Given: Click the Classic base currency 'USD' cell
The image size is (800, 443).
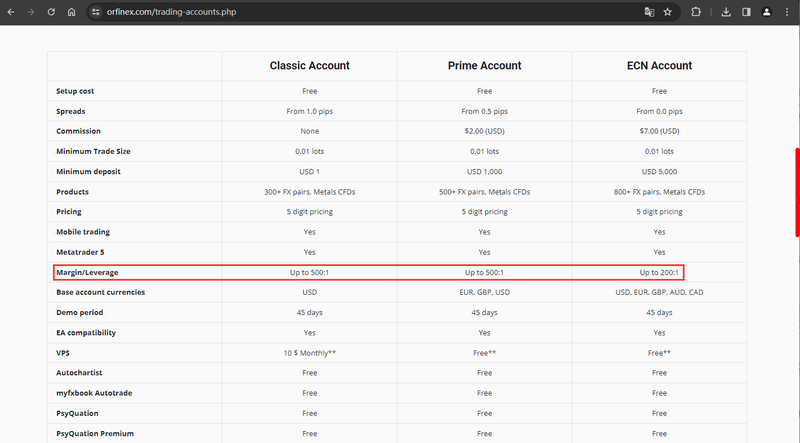Looking at the screenshot, I should pyautogui.click(x=310, y=292).
